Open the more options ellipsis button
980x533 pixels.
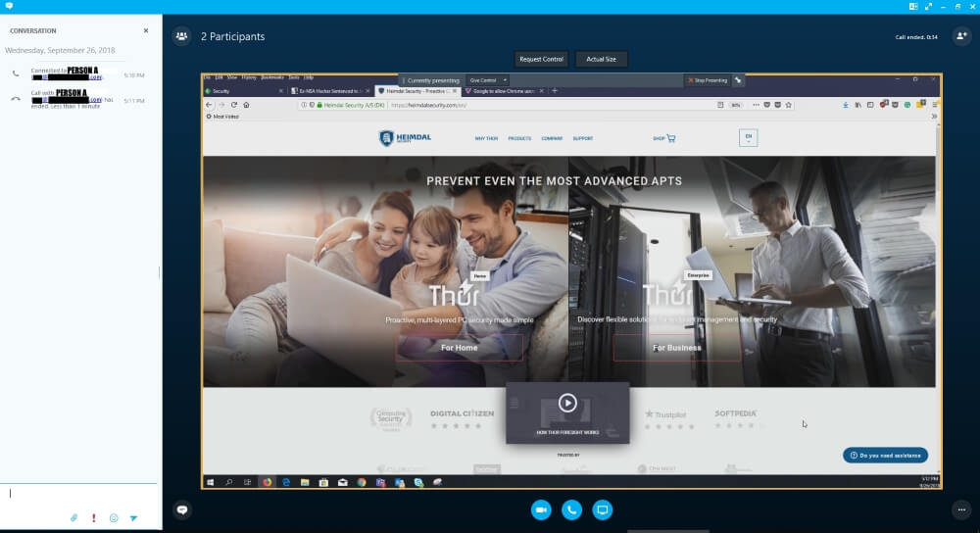(x=961, y=509)
